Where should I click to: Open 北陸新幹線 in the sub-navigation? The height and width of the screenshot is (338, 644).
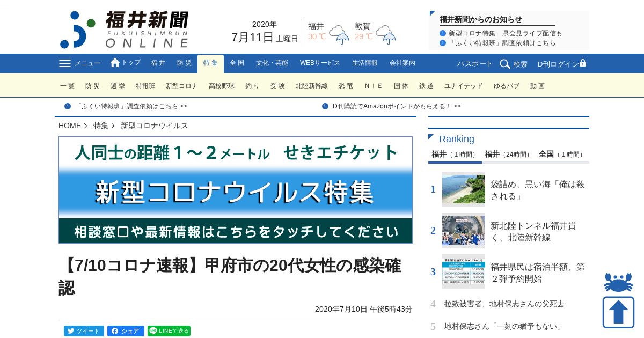coord(312,86)
